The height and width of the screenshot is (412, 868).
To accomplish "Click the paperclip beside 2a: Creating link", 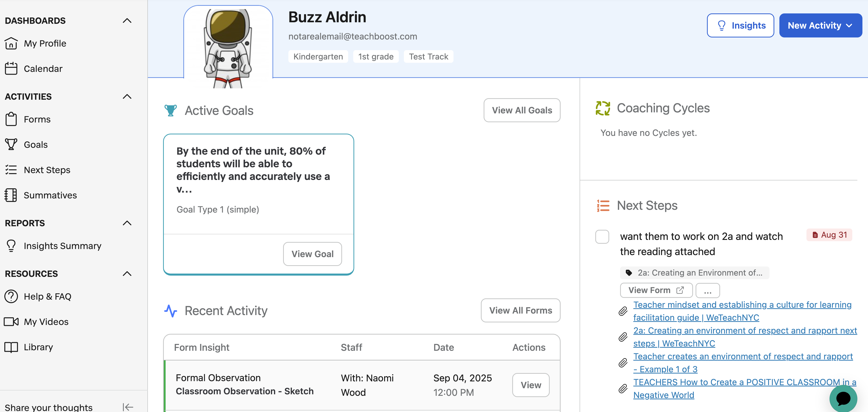I will (x=623, y=337).
